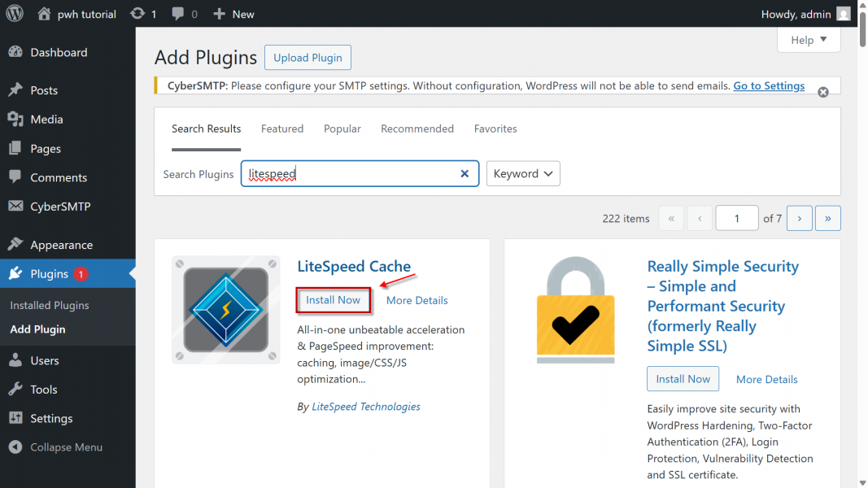Click the Comments icon in sidebar
Viewport: 868px width, 488px height.
point(15,177)
